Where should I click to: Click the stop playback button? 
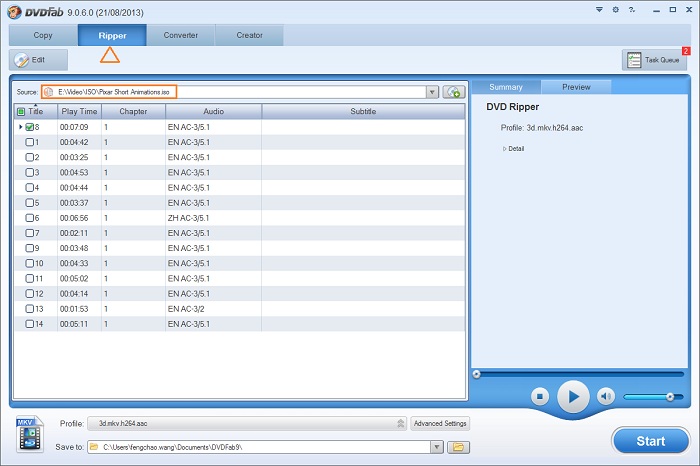tap(540, 396)
